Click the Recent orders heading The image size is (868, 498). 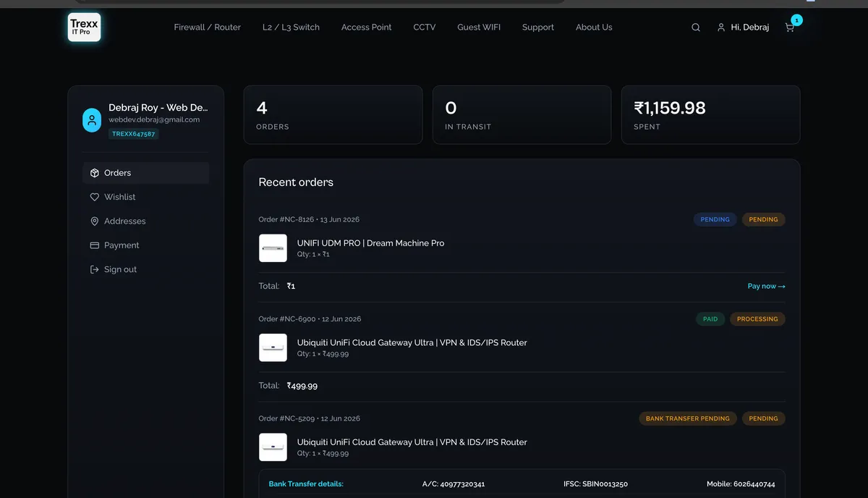(x=296, y=182)
